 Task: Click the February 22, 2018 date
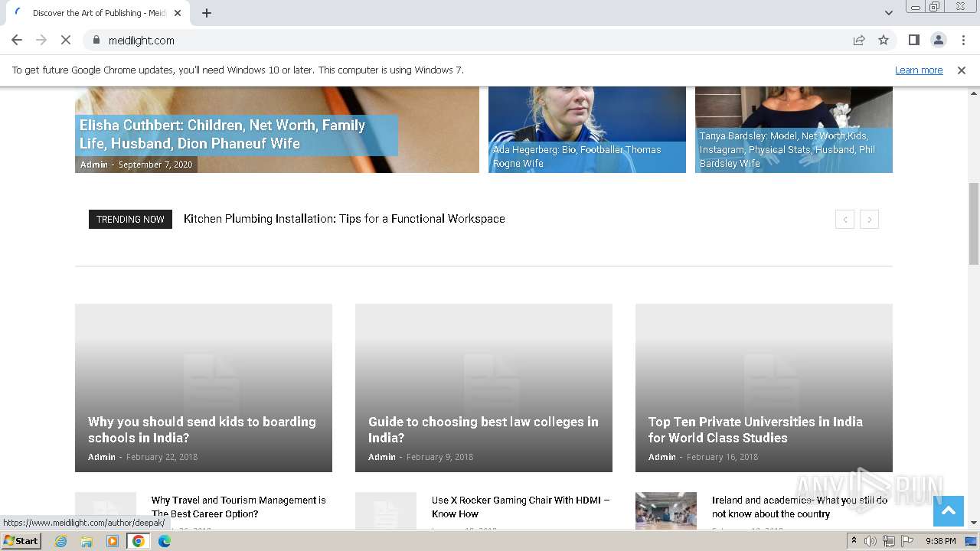(162, 457)
